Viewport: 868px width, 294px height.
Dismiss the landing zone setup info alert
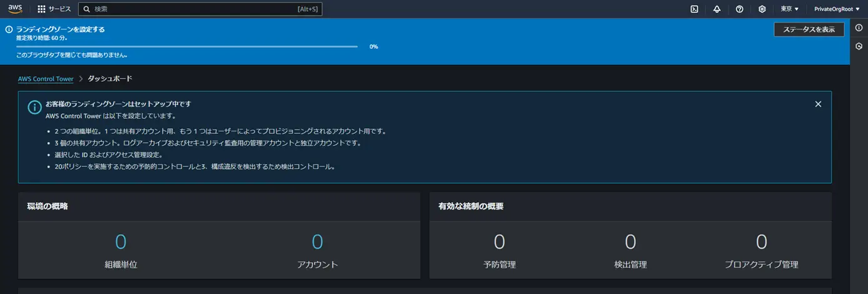point(818,104)
